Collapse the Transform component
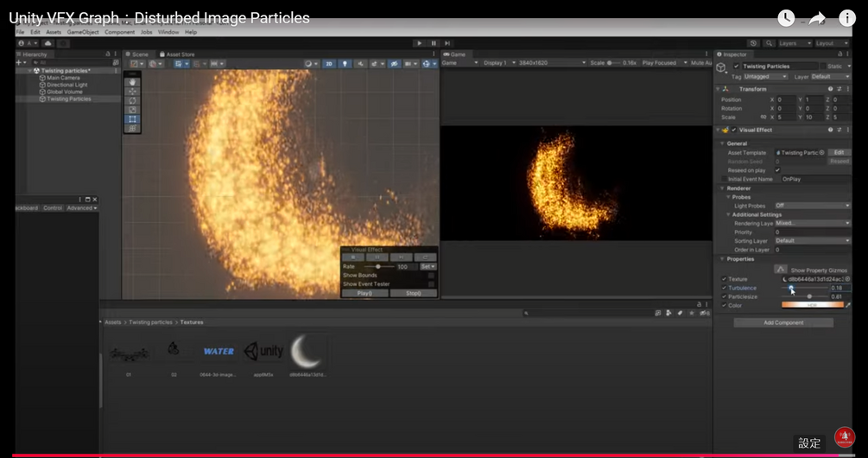Viewport: 868px width, 458px height. tap(719, 89)
